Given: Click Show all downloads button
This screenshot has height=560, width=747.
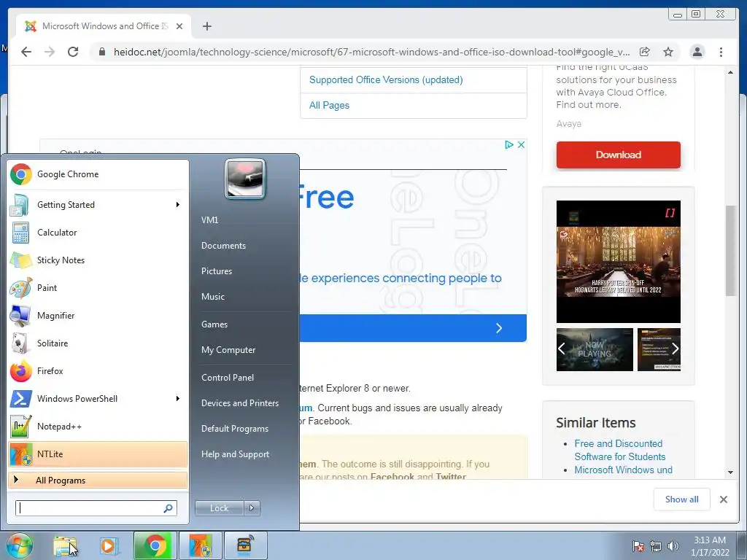Looking at the screenshot, I should [x=682, y=499].
